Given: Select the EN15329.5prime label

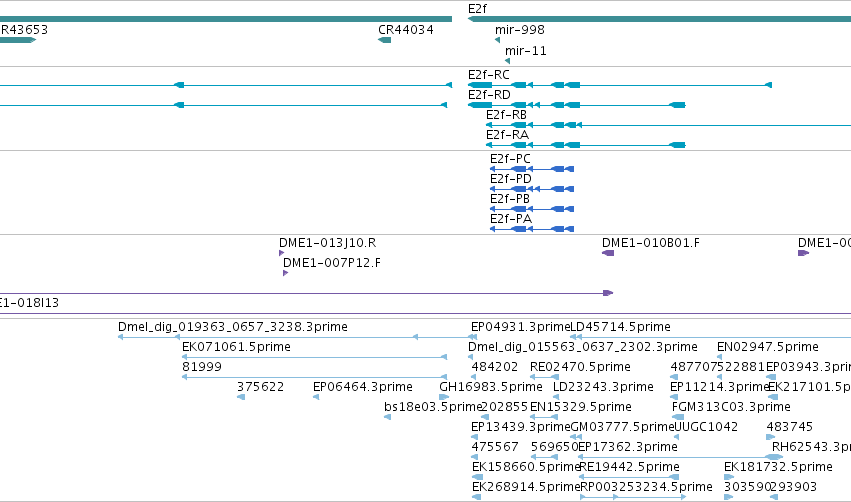Looking at the screenshot, I should click(580, 408).
